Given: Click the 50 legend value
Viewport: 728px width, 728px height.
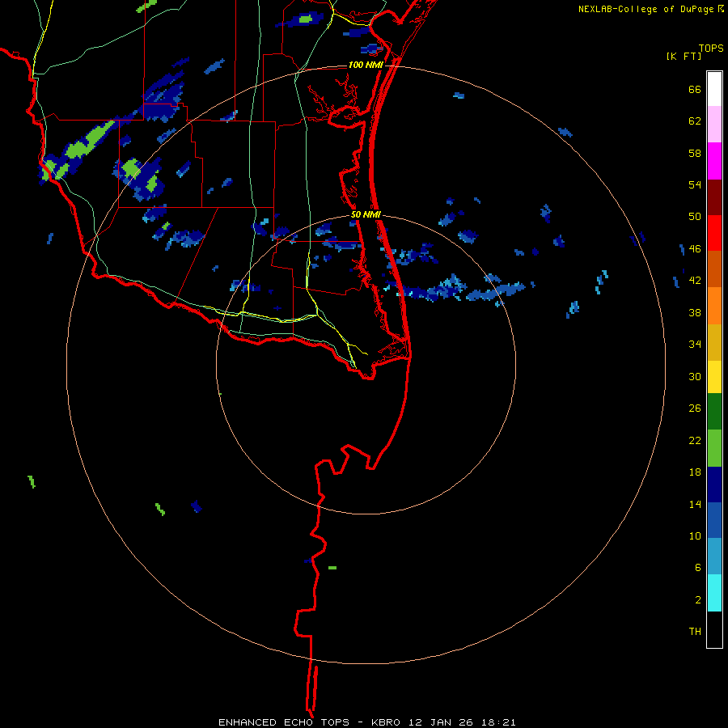Looking at the screenshot, I should coord(695,217).
